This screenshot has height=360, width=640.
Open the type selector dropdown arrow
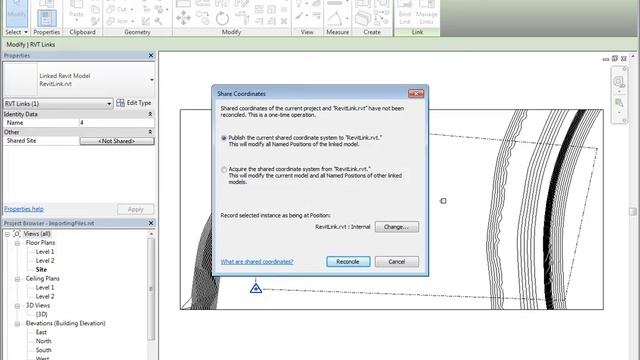[x=151, y=80]
